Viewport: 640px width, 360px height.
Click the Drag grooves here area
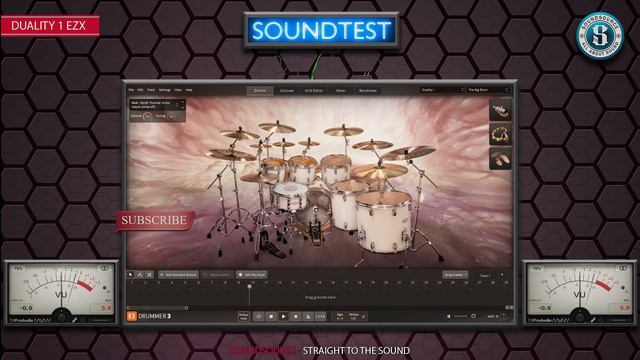click(x=320, y=298)
